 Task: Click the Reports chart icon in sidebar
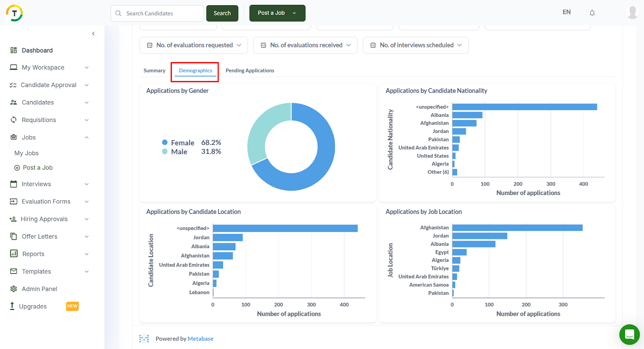pyautogui.click(x=14, y=254)
